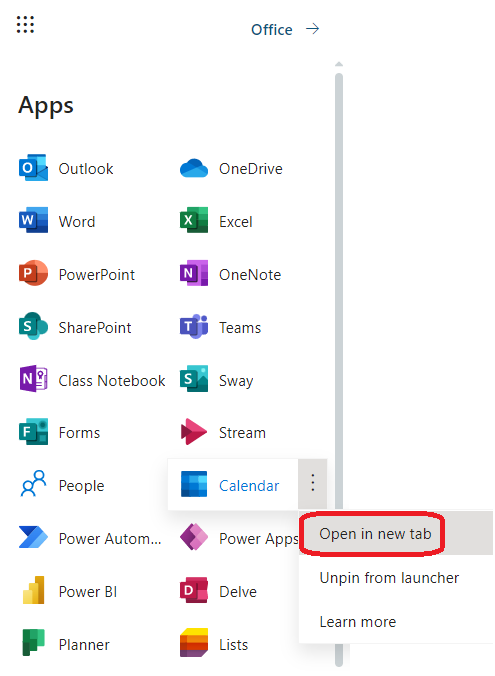Open the Planner app icon
495x676 pixels.
point(33,643)
